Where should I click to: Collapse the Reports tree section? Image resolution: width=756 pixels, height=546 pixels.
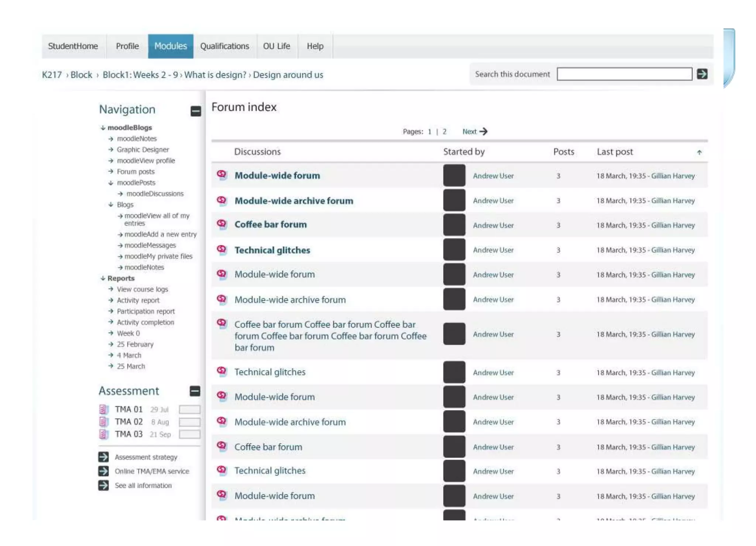(103, 278)
